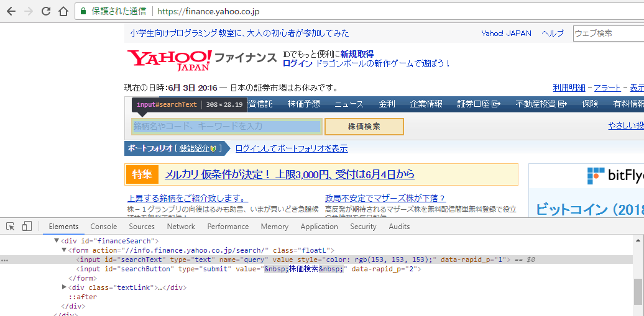The image size is (644, 316).
Task: Toggle the DevTools device toolbar icon
Action: [x=27, y=226]
